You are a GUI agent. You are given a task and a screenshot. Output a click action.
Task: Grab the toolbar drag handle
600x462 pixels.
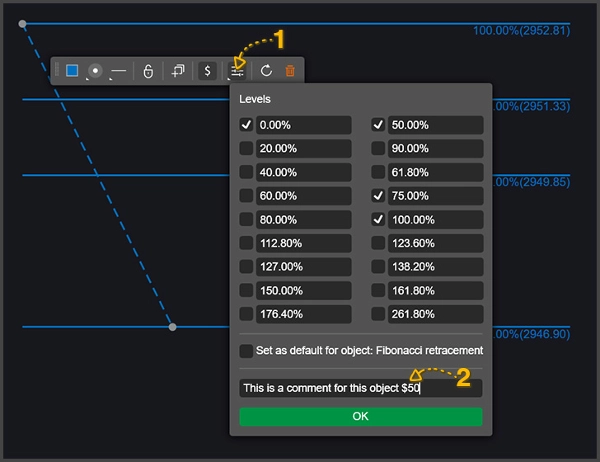[57, 70]
